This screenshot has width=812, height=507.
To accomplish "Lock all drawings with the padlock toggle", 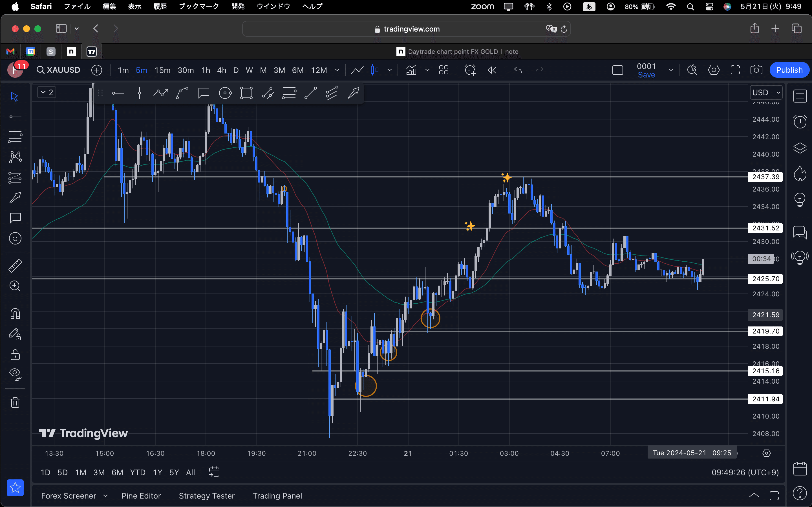I will [15, 354].
